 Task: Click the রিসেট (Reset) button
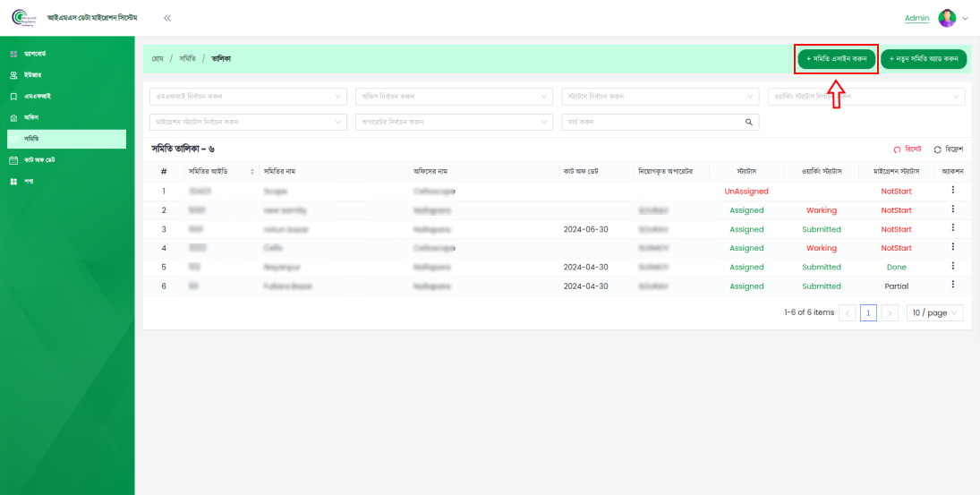tap(907, 149)
